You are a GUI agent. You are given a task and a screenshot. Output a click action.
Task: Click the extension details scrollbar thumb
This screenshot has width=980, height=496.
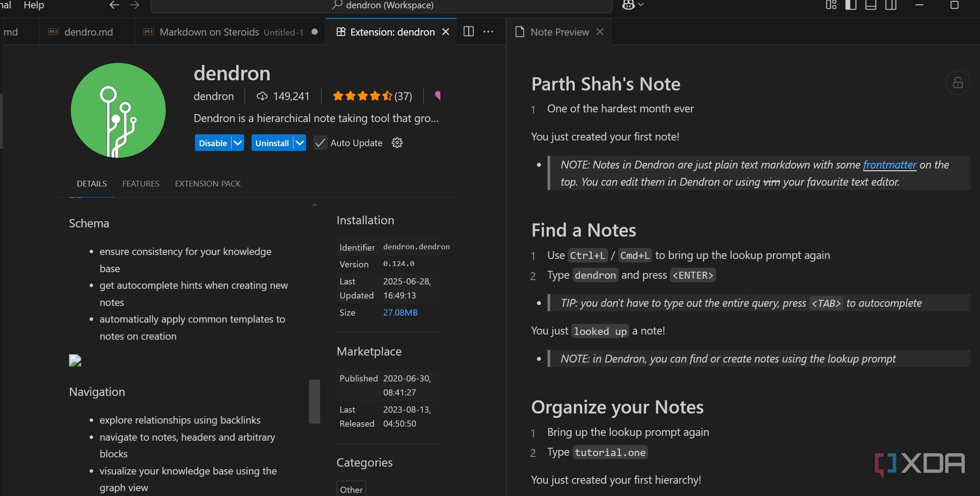[314, 401]
